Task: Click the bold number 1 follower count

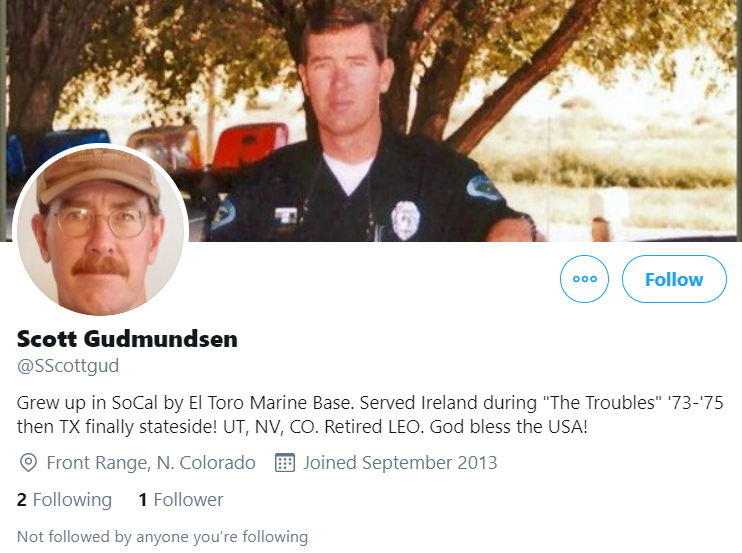Action: (143, 500)
